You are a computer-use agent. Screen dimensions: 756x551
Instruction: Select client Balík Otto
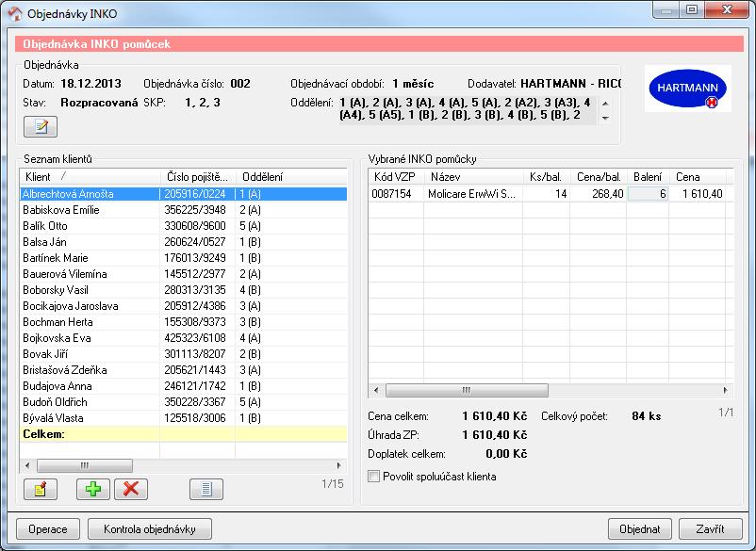pos(183,226)
